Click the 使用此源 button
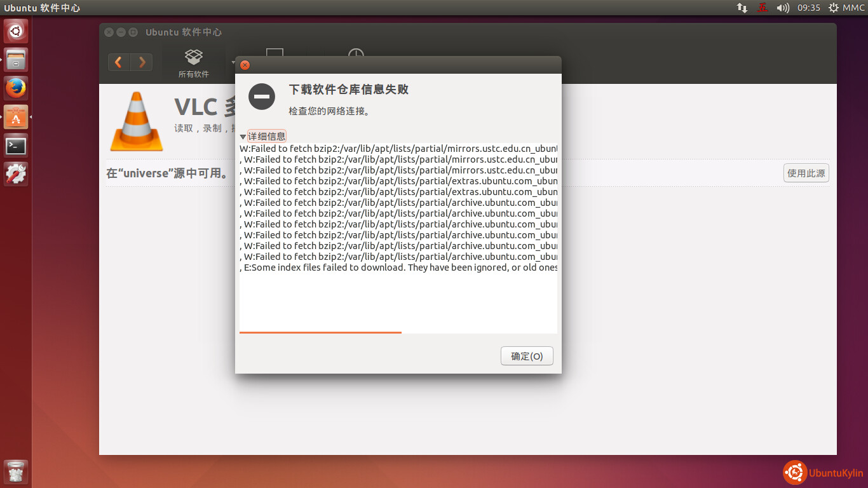 pos(806,173)
